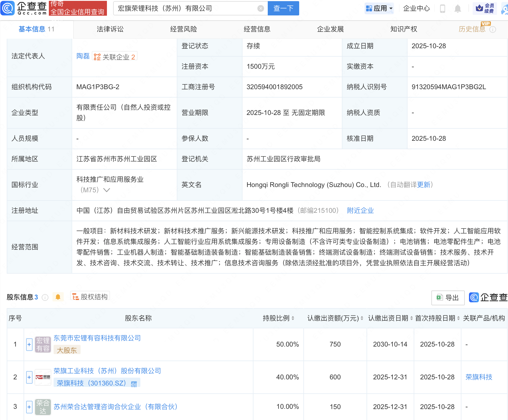Expand shareholder 东莞市宏锂有容科技有限公司 row

(x=29, y=344)
